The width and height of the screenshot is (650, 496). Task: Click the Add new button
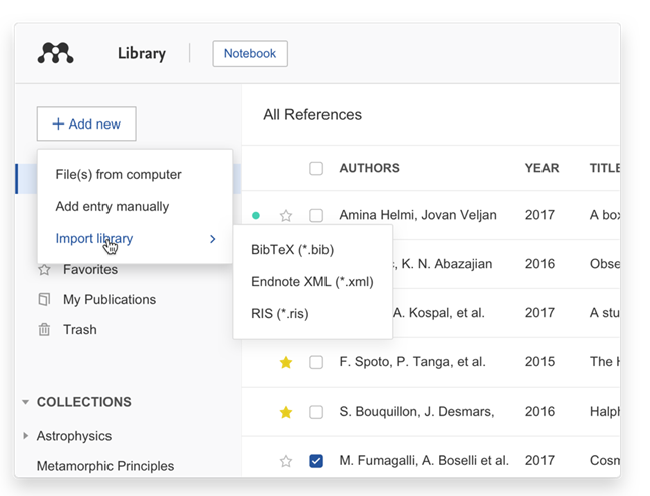click(86, 124)
